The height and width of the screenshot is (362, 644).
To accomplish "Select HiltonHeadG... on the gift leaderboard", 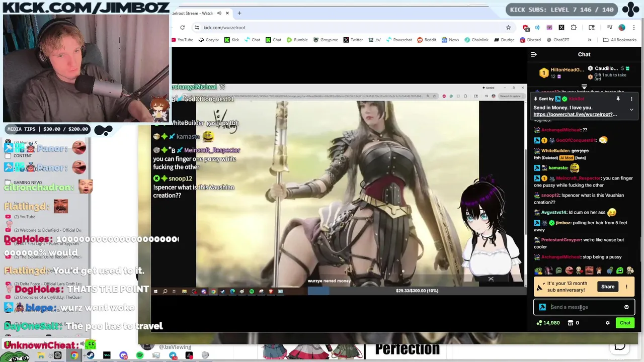I will [x=562, y=73].
